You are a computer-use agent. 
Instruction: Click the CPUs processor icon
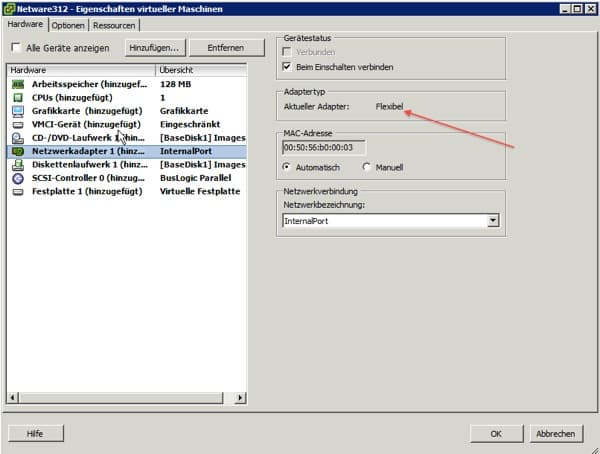(18, 98)
